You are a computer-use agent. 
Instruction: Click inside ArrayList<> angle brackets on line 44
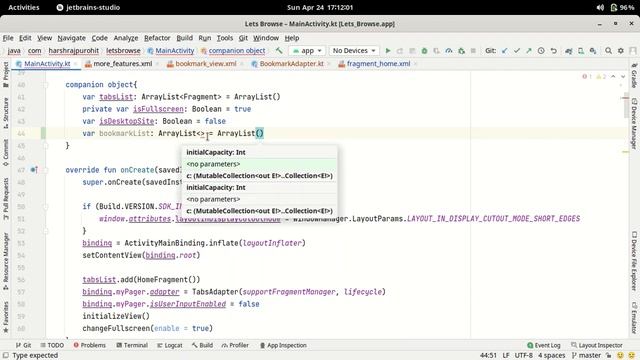[200, 133]
